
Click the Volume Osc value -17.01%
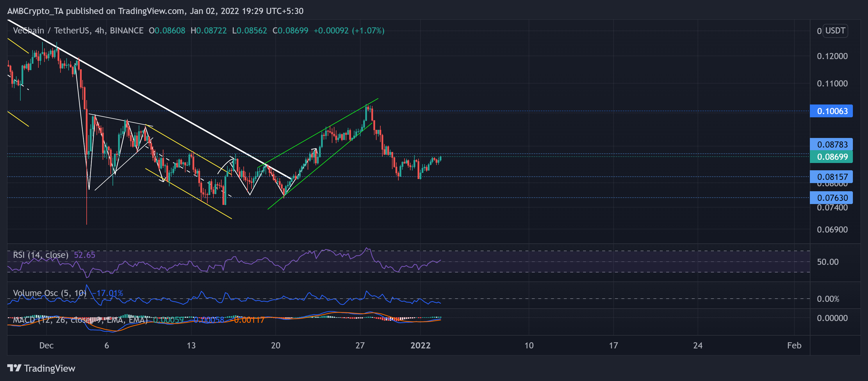point(108,293)
